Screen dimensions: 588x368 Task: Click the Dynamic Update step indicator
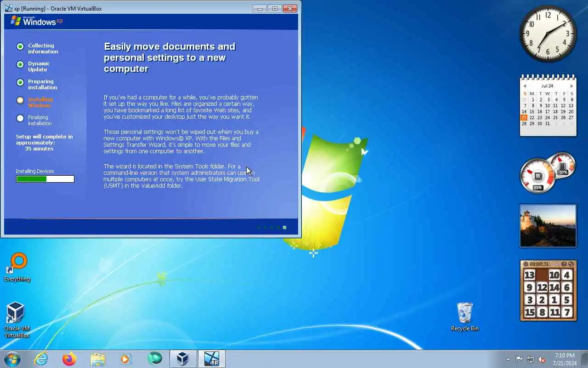click(20, 64)
